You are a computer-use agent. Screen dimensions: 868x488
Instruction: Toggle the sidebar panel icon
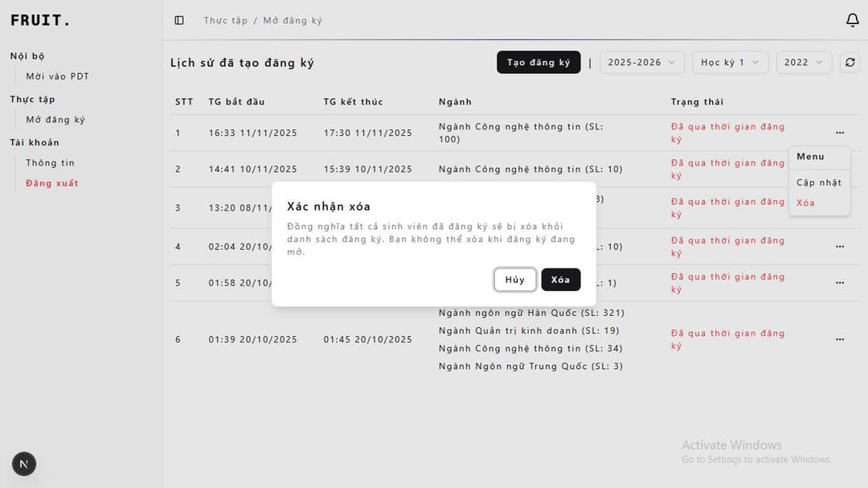coord(179,20)
